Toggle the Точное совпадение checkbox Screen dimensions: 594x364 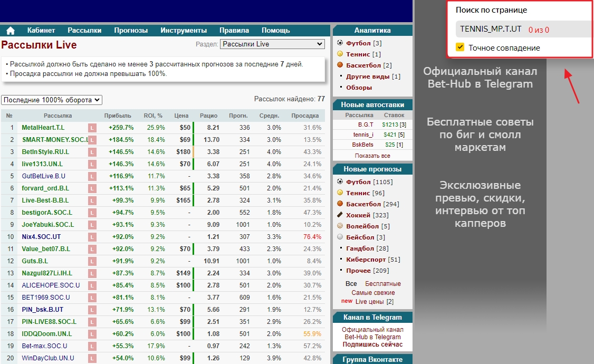460,47
